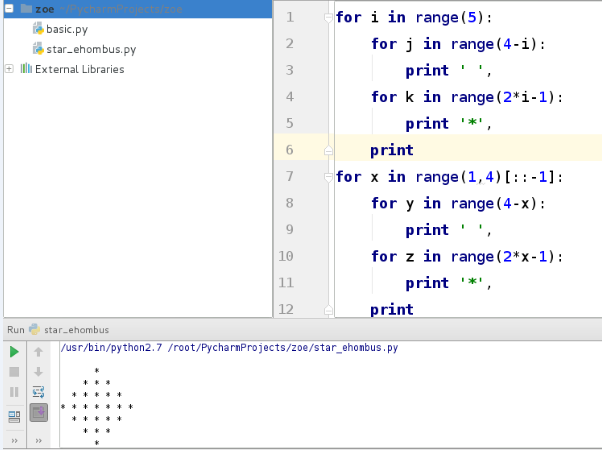Viewport: 602px width, 450px height.
Task: Toggle scroll to end icon
Action: click(39, 412)
